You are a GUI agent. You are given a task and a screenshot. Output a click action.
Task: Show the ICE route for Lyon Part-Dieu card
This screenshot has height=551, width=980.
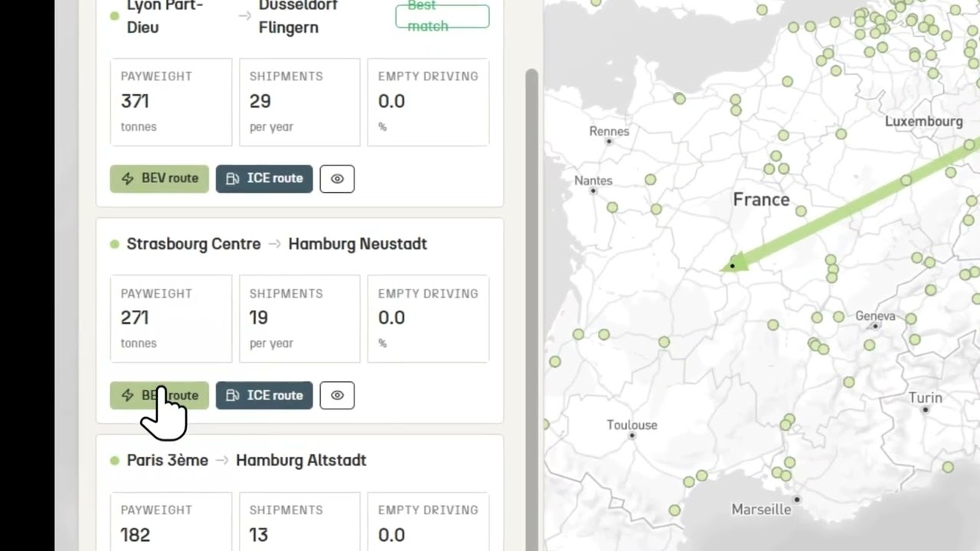[x=264, y=178]
